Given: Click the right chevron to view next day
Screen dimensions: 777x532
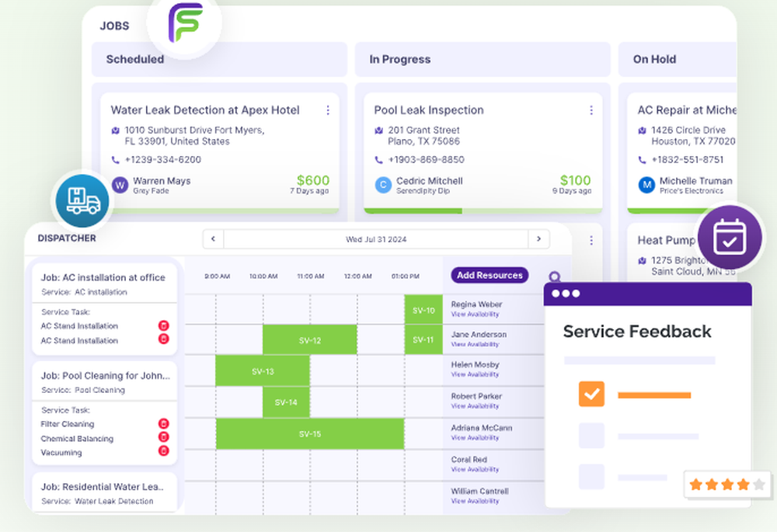Looking at the screenshot, I should (x=539, y=238).
